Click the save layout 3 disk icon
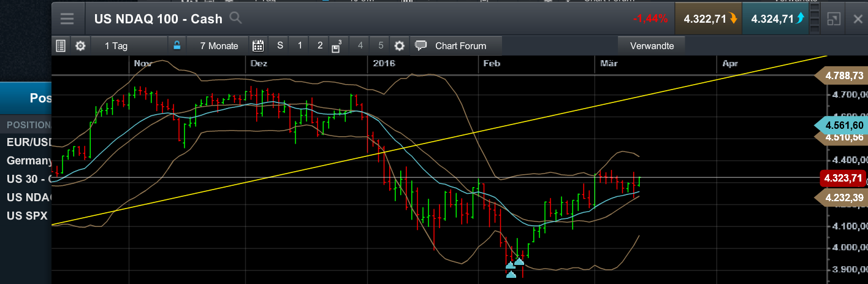The image size is (868, 284). (337, 46)
